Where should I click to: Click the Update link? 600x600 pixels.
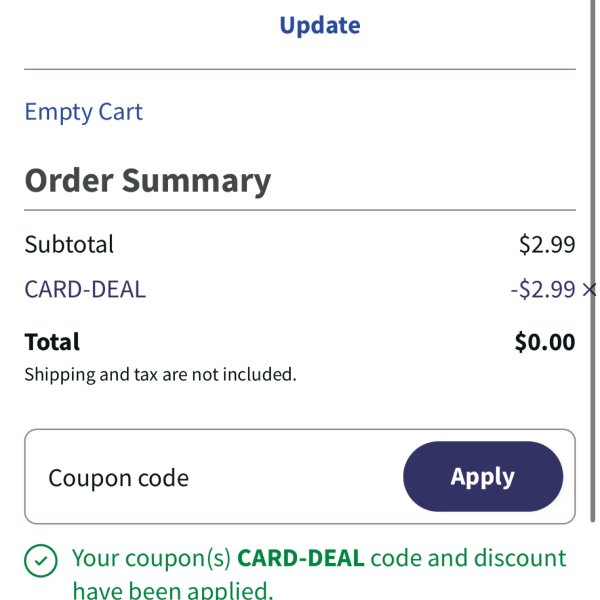coord(320,26)
